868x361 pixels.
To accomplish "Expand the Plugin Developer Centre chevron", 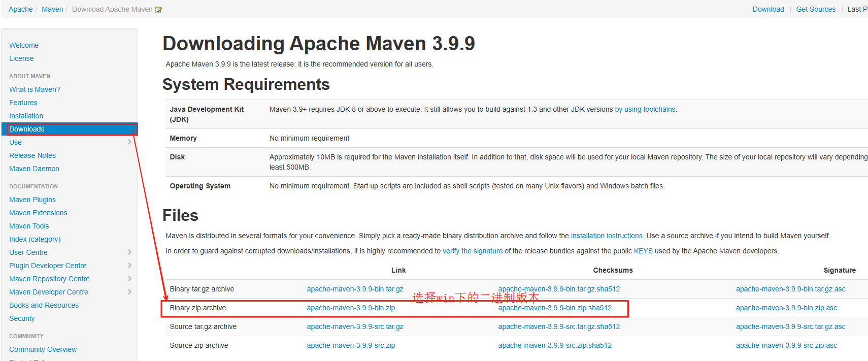I will pos(130,266).
